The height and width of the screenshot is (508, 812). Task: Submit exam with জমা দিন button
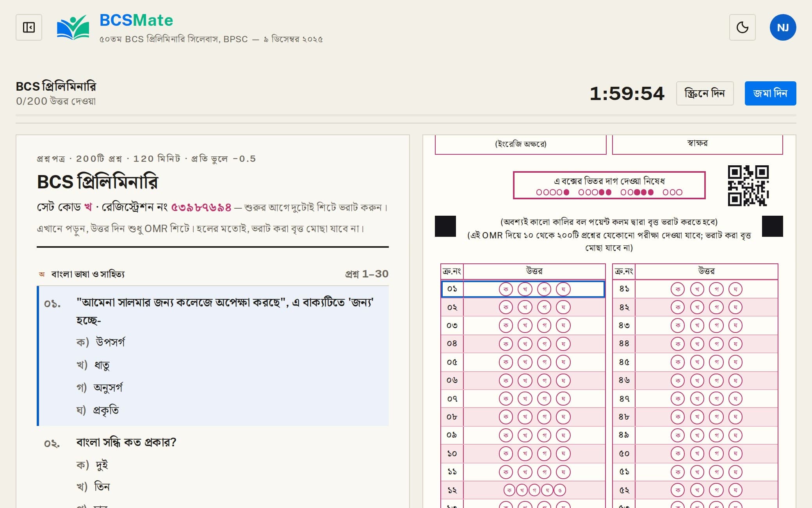click(770, 93)
